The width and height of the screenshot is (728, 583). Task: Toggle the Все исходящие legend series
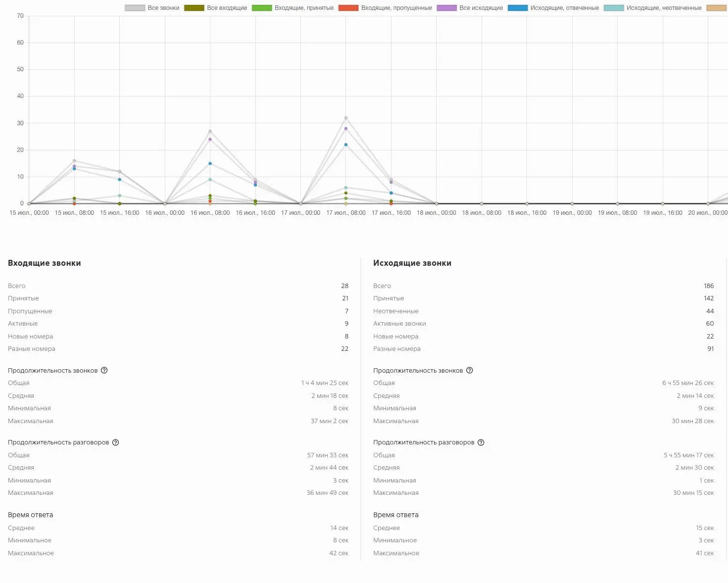point(470,8)
